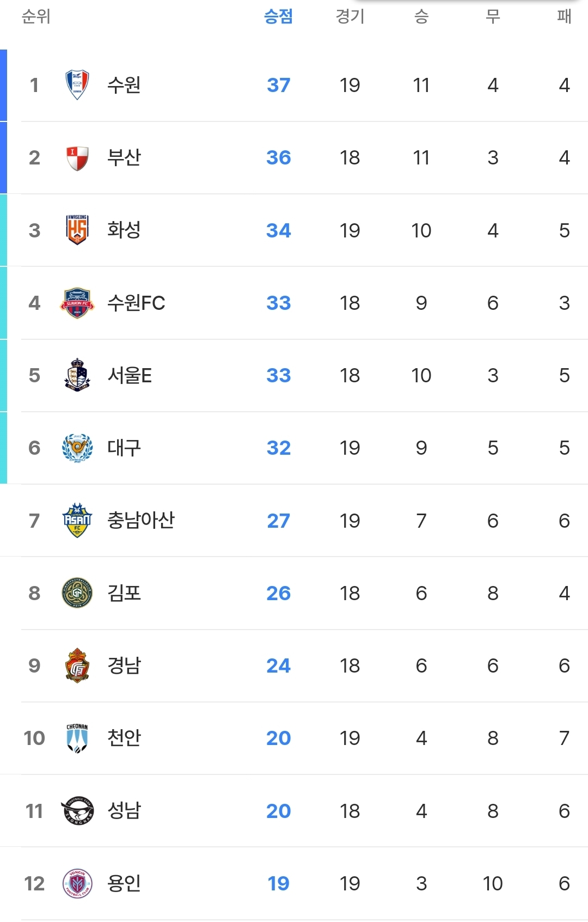Open the Suwon Samsung crest icon
Image resolution: width=588 pixels, height=922 pixels.
click(77, 85)
